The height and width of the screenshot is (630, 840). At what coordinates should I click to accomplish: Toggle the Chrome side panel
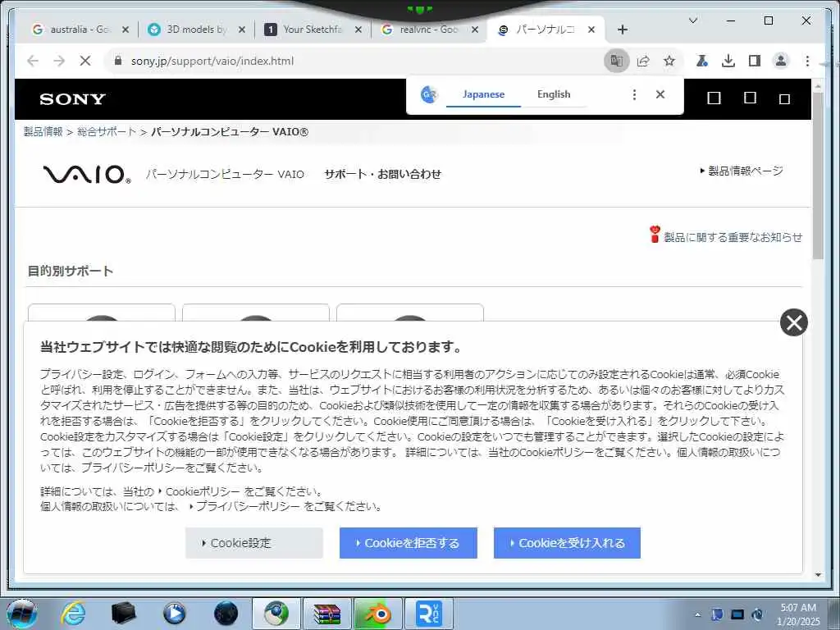click(x=755, y=61)
